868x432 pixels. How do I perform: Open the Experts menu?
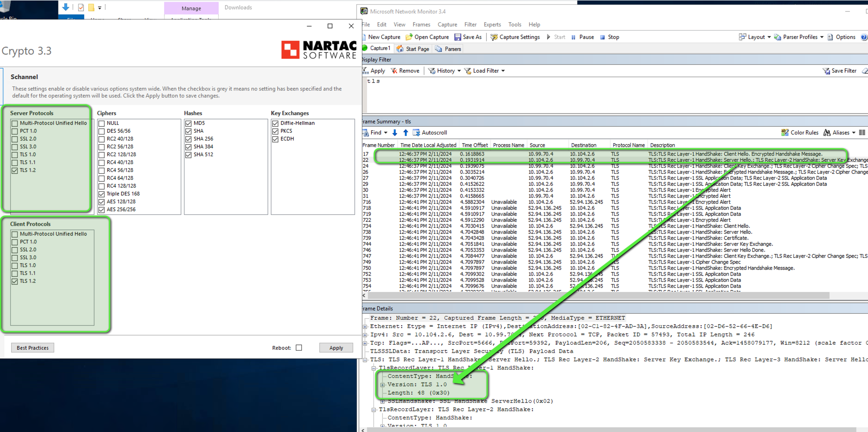(492, 24)
